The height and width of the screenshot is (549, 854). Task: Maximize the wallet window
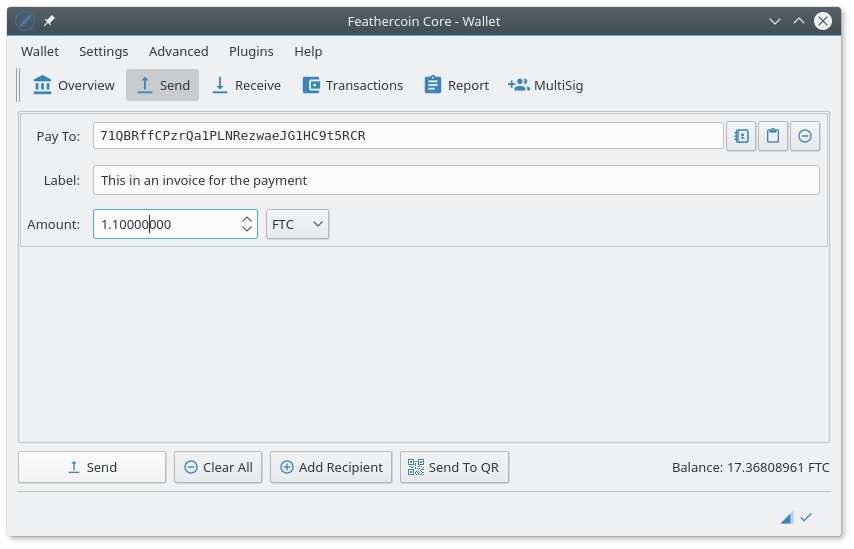pos(798,21)
